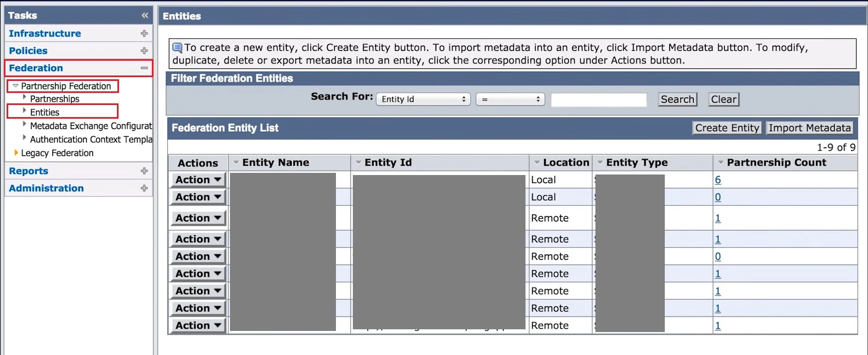
Task: Collapse the Tasks panel with double-chevron icon
Action: pos(145,15)
